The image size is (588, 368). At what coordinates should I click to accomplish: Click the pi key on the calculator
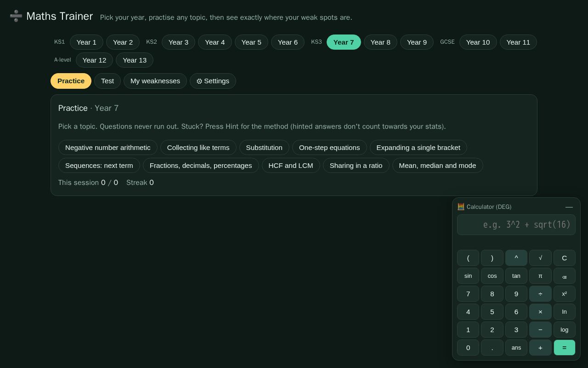(x=540, y=276)
